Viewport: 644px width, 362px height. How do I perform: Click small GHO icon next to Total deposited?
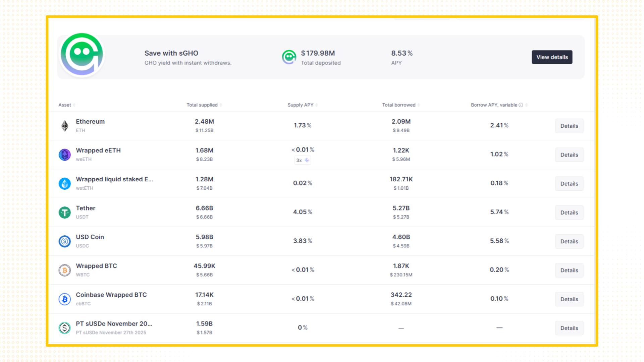coord(289,57)
